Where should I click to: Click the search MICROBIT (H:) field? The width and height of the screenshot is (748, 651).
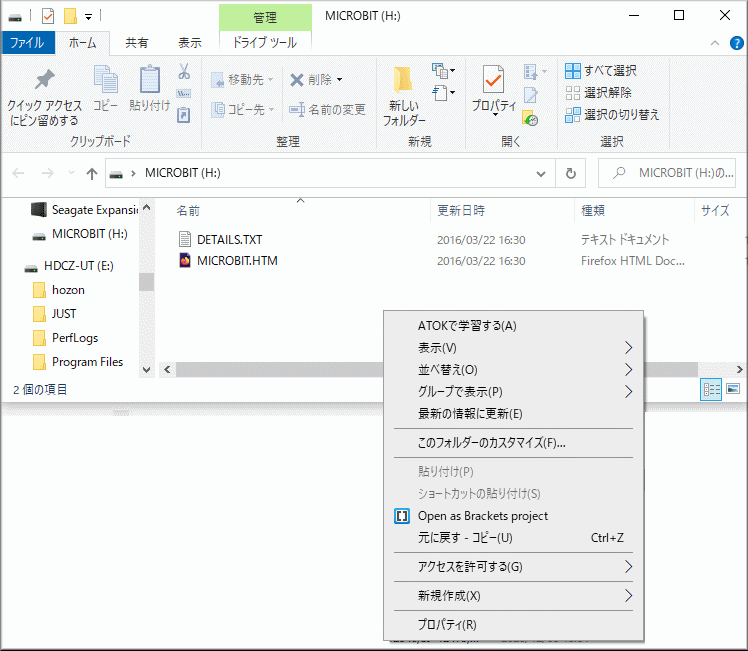[x=667, y=173]
